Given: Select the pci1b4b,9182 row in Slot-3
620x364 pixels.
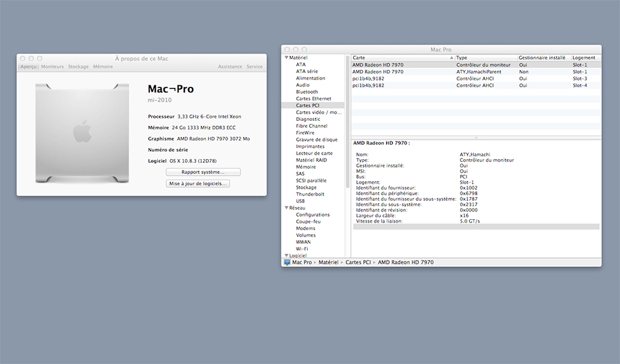Looking at the screenshot, I should click(x=476, y=79).
